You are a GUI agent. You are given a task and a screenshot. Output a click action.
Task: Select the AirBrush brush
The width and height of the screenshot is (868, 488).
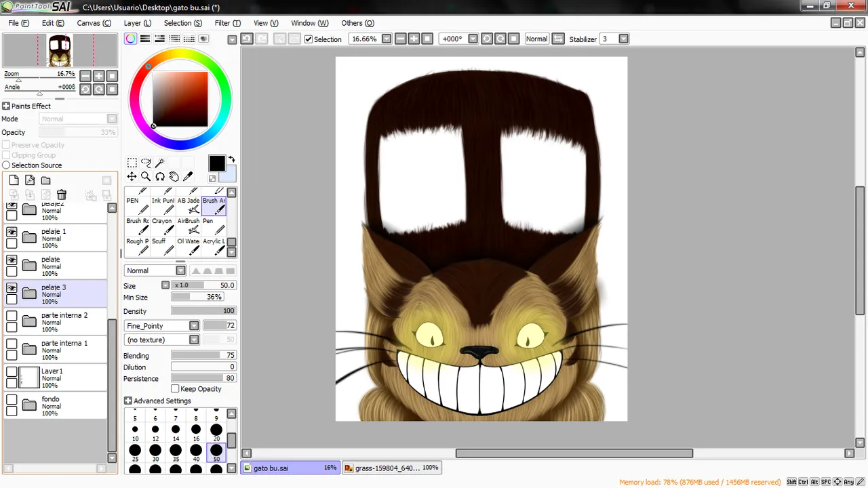[x=189, y=225]
